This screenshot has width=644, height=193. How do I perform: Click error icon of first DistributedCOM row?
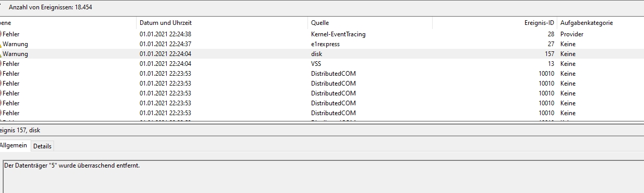(1, 74)
